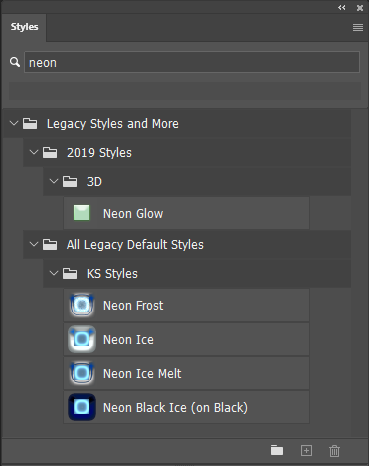
Task: Select the Neon Ice Melt list row
Action: [186, 373]
